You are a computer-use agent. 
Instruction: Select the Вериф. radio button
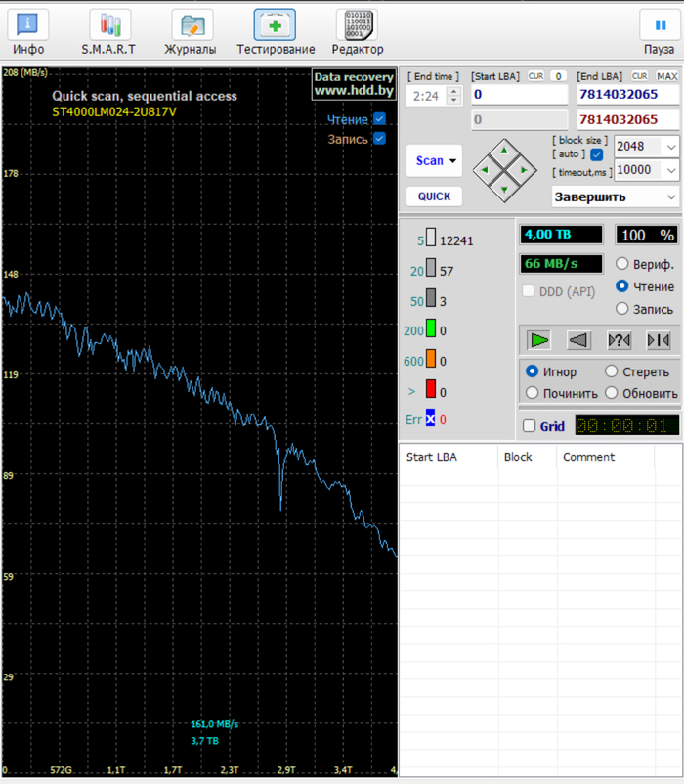(622, 264)
